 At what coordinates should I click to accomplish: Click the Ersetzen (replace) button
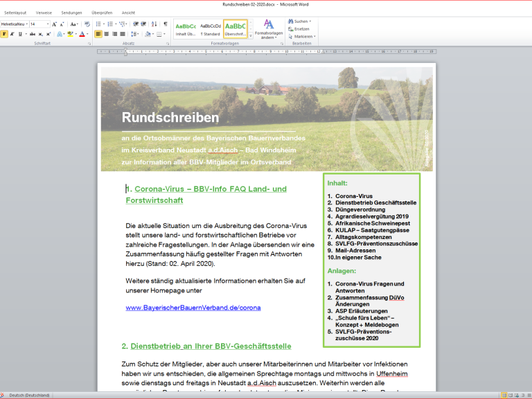click(299, 29)
